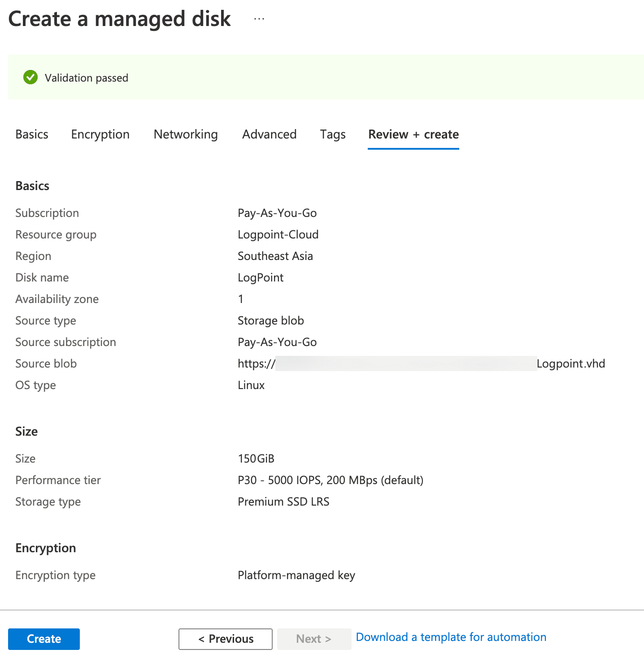644x658 pixels.
Task: Select the 150GiB size value
Action: (256, 459)
